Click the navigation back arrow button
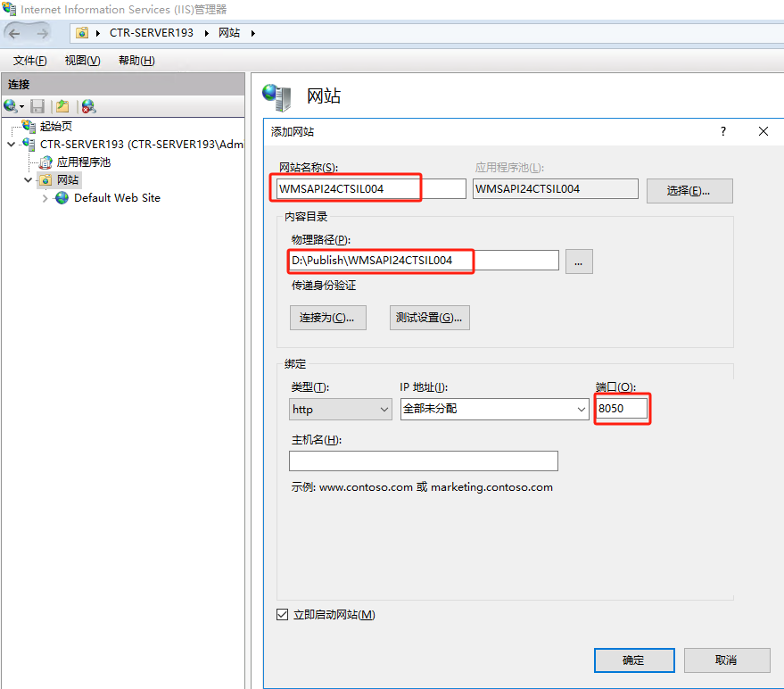This screenshot has width=784, height=689. pos(15,33)
